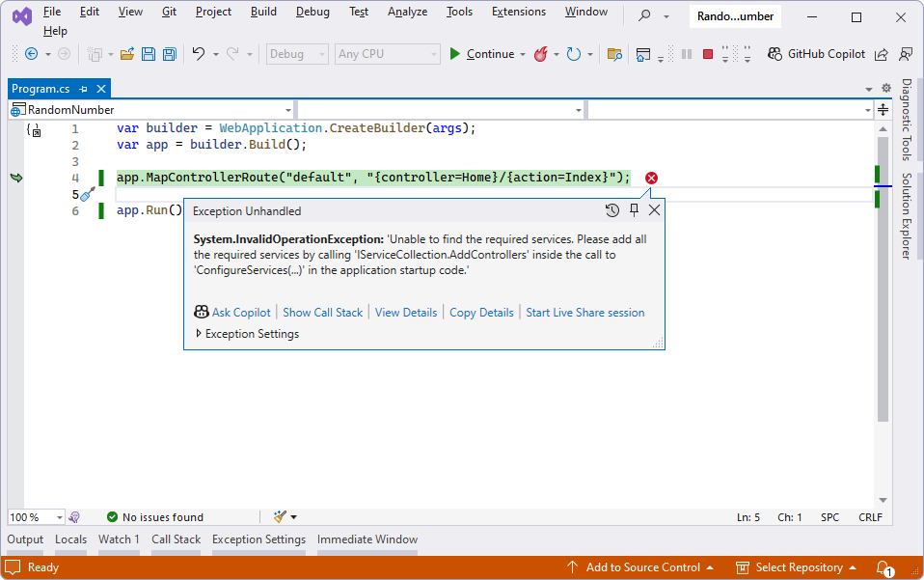Toggle the pin on the exception popup

634,209
